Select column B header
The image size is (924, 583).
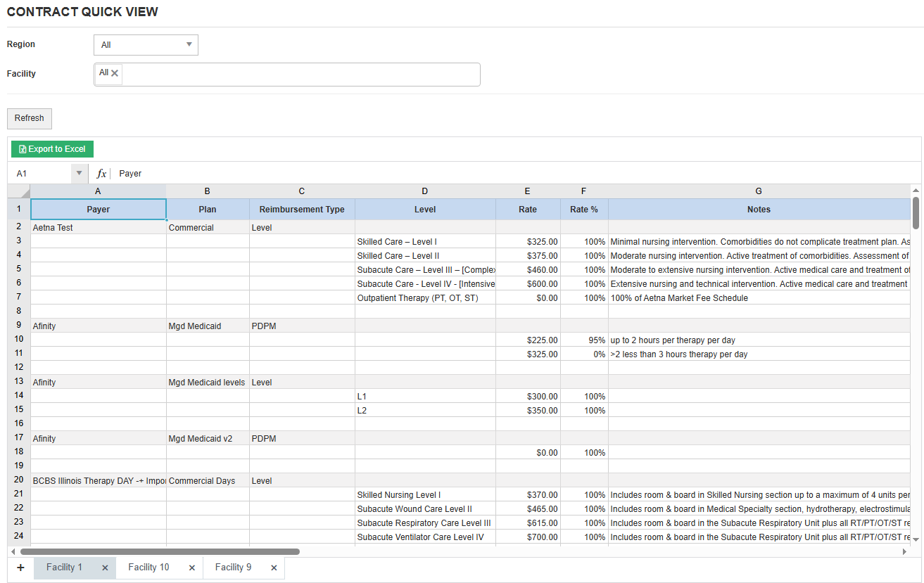pos(208,191)
